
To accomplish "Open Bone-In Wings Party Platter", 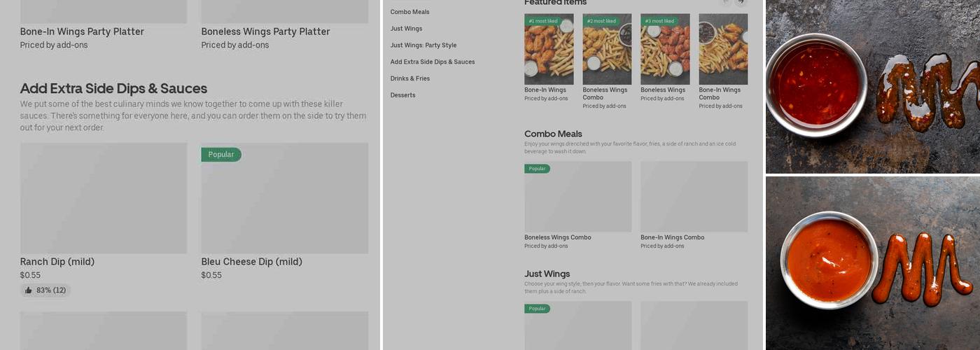I will [82, 31].
